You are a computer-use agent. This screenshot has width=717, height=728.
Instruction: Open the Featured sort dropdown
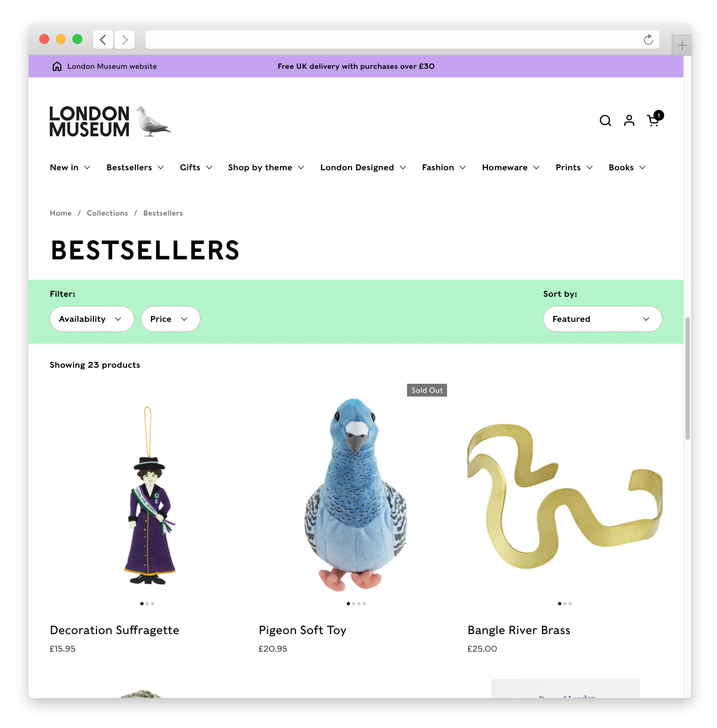coord(602,319)
